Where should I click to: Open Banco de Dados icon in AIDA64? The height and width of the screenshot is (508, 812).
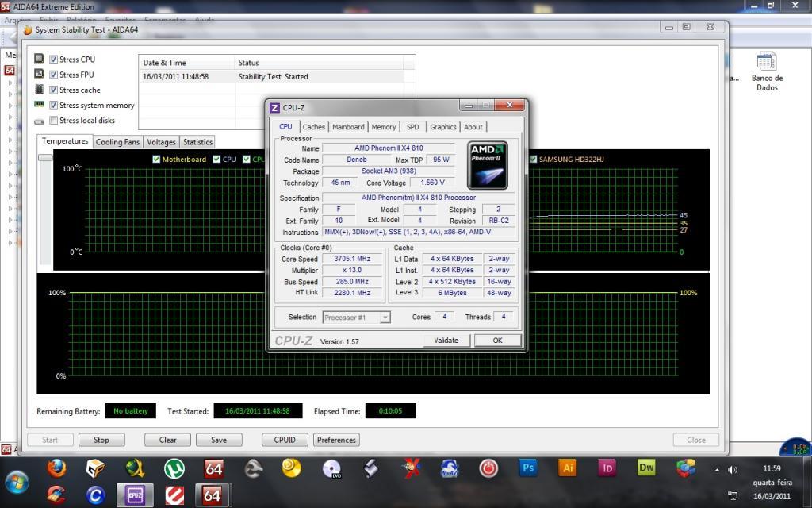(x=767, y=71)
